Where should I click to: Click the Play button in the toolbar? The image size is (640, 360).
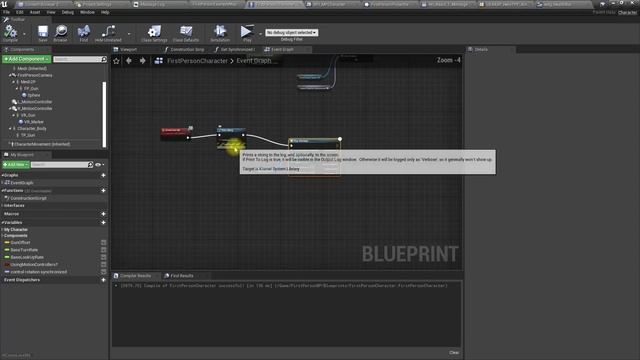tap(247, 31)
